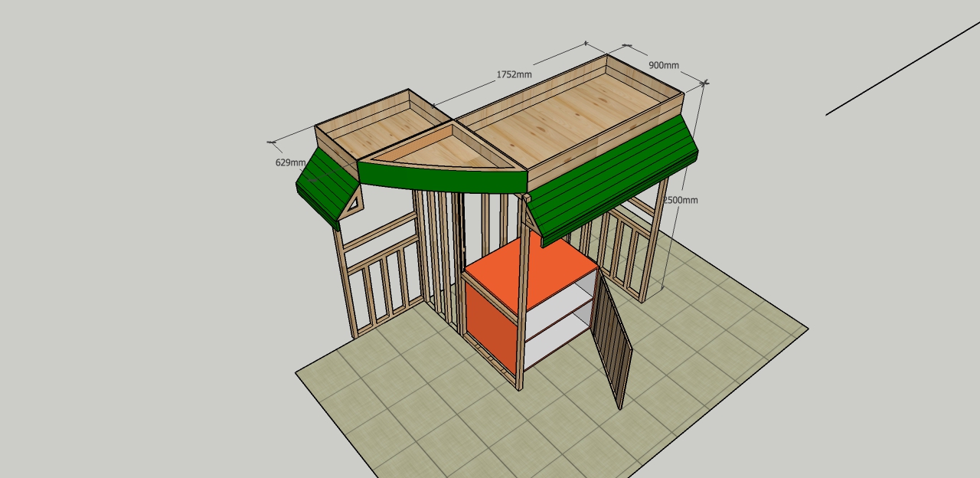
Task: Click the small left wooden roof tray
Action: 379,126
